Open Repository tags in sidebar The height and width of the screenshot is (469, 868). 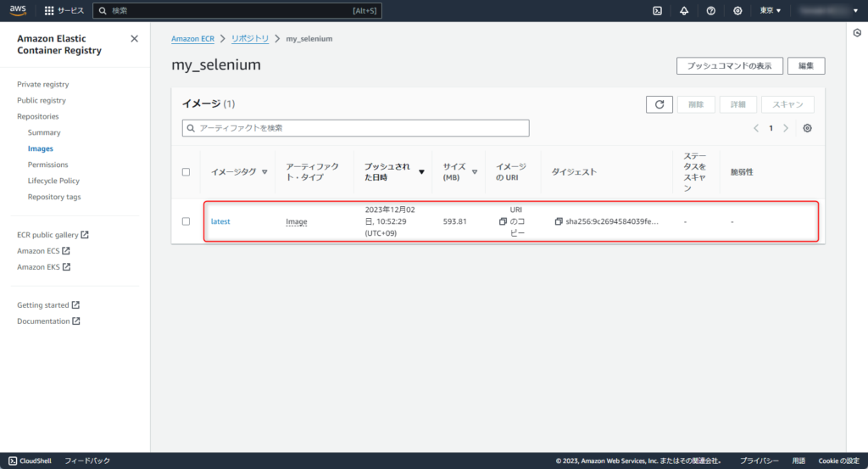[53, 197]
